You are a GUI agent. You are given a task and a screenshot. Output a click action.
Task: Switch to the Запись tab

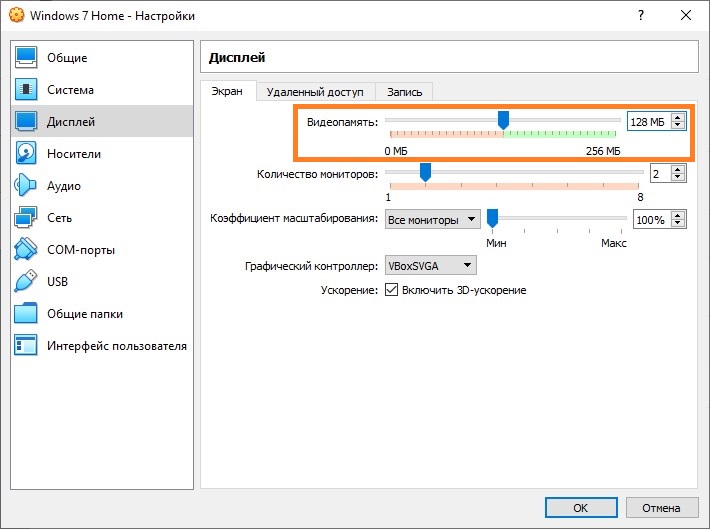coord(404,92)
